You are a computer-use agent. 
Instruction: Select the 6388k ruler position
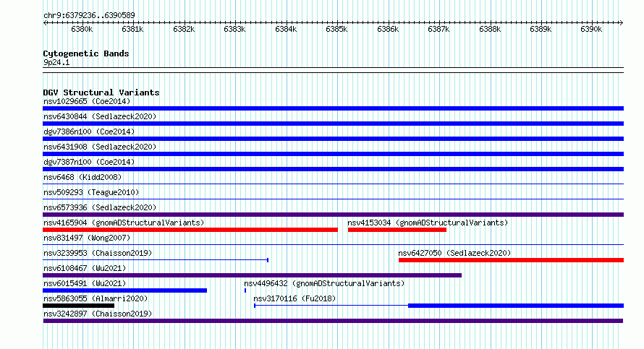[490, 29]
